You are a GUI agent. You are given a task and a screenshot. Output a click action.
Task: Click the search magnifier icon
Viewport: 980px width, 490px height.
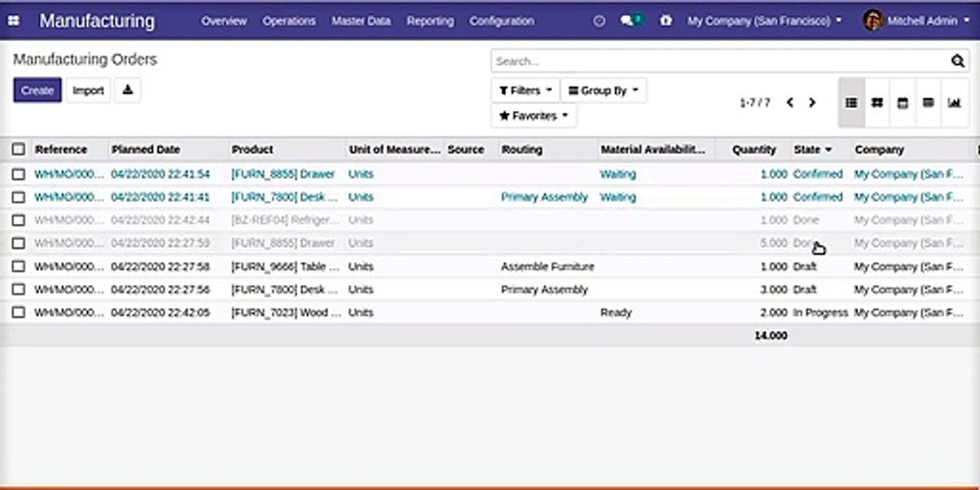pyautogui.click(x=958, y=61)
